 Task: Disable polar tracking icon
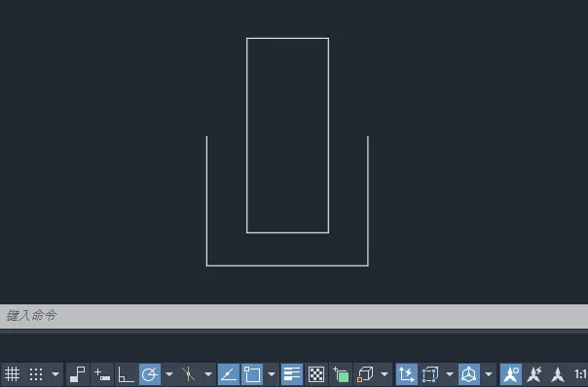[150, 374]
